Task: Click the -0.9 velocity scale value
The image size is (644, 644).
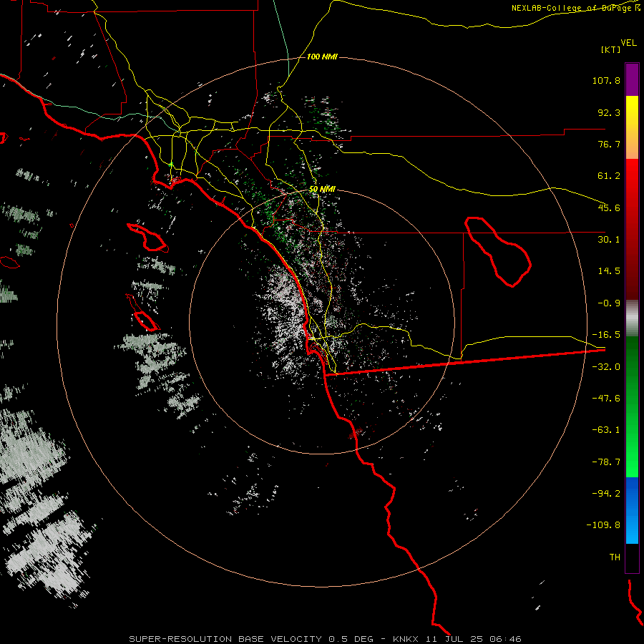Action: tap(609, 303)
